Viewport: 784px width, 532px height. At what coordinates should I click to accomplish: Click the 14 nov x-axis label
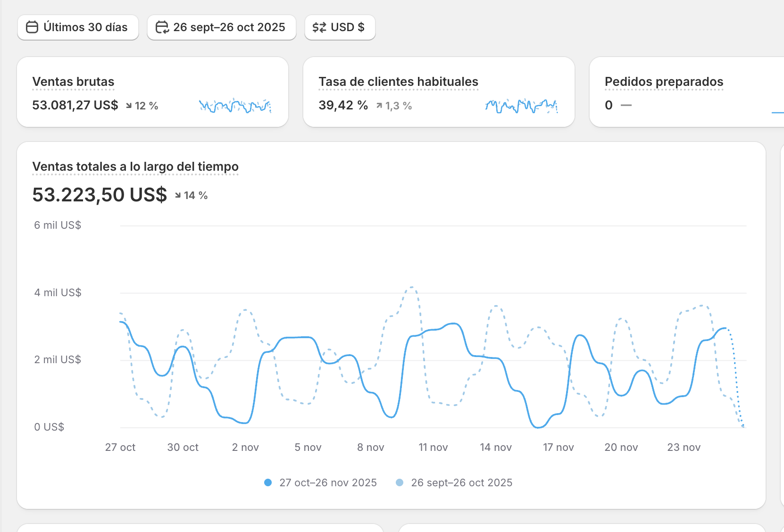click(496, 447)
